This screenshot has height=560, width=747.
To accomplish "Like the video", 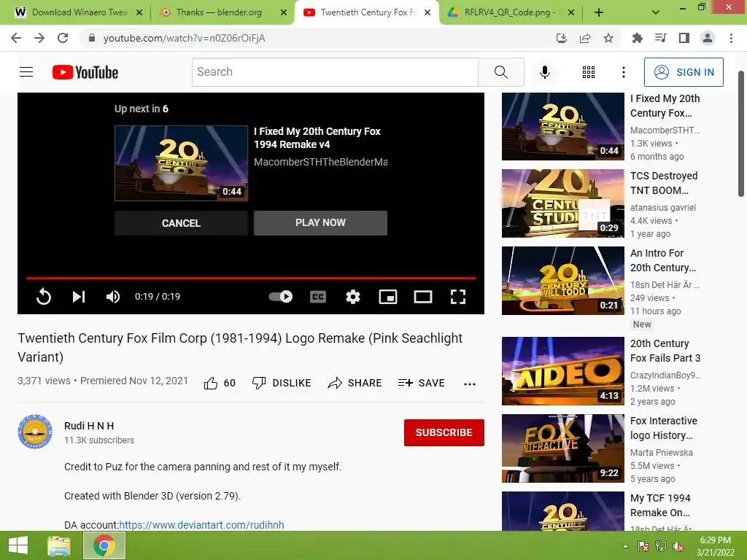I will point(220,383).
